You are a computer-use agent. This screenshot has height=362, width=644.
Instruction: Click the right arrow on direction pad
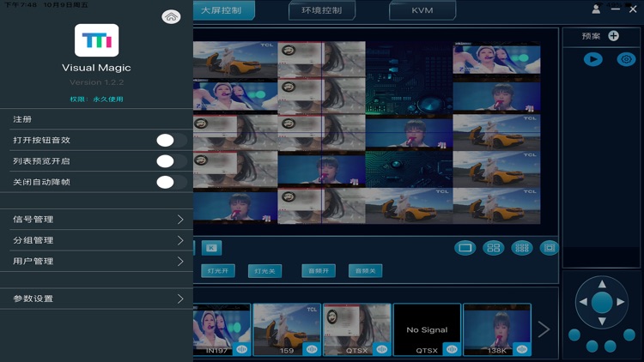pos(621,302)
